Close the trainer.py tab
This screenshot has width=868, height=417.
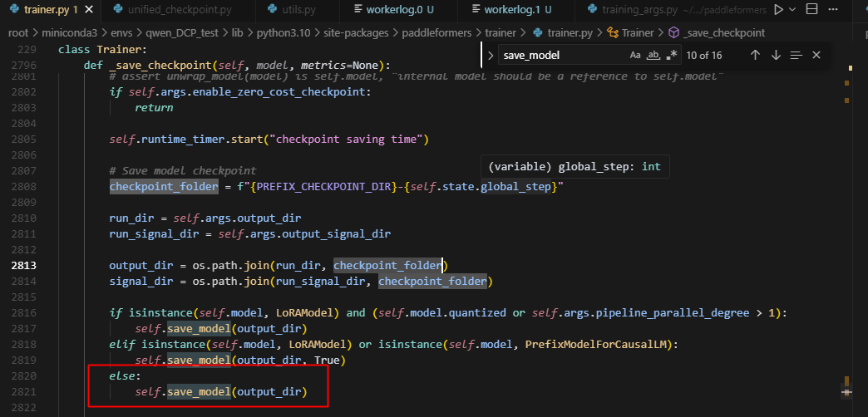coord(88,10)
